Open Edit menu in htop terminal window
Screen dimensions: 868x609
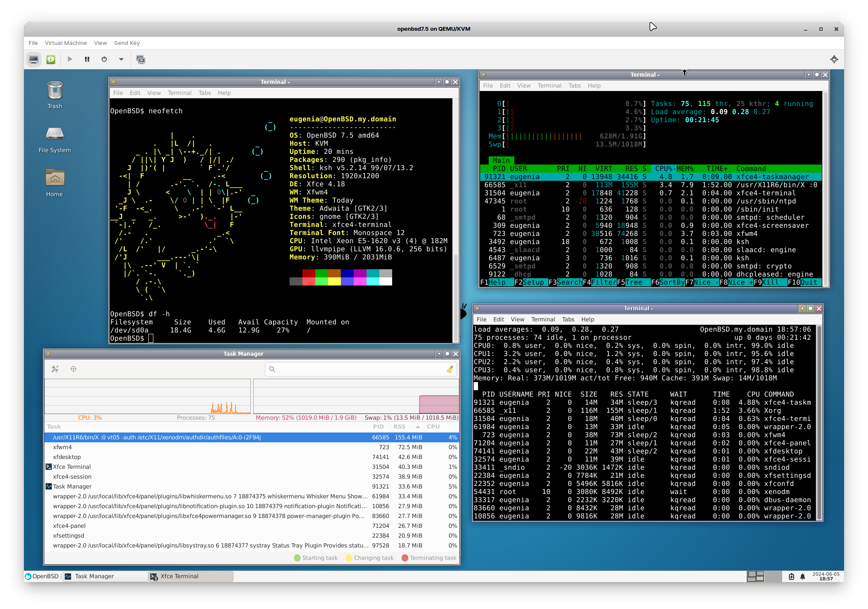click(x=505, y=85)
